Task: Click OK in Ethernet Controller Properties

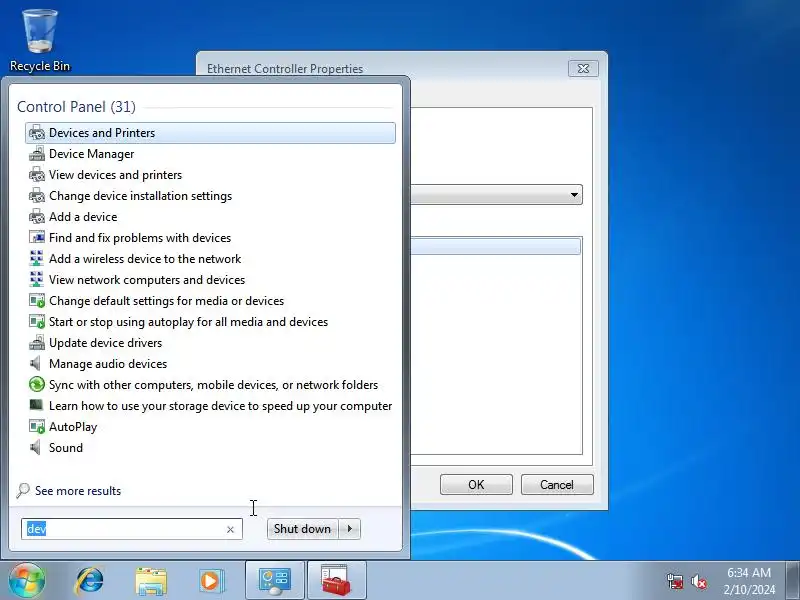Action: coord(476,485)
